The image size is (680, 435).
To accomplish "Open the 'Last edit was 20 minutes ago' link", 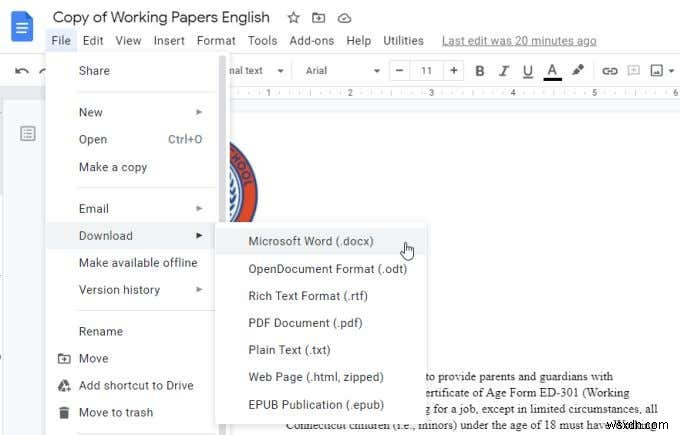I will [x=519, y=41].
